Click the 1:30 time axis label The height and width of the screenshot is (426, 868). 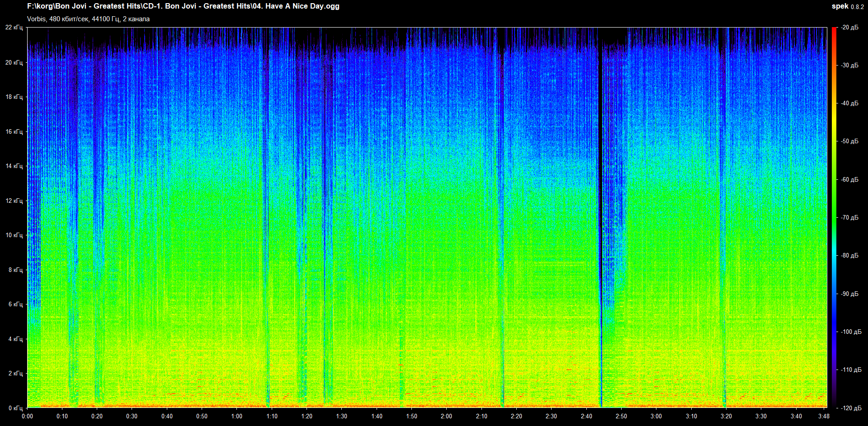click(x=341, y=416)
